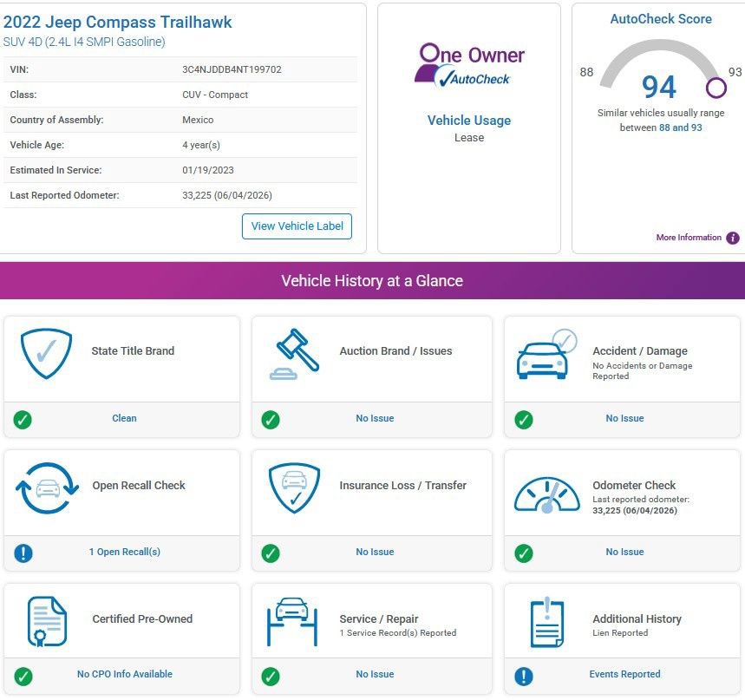Image resolution: width=745 pixels, height=700 pixels.
Task: Click No Issue under Accident / Damage
Action: click(x=624, y=418)
